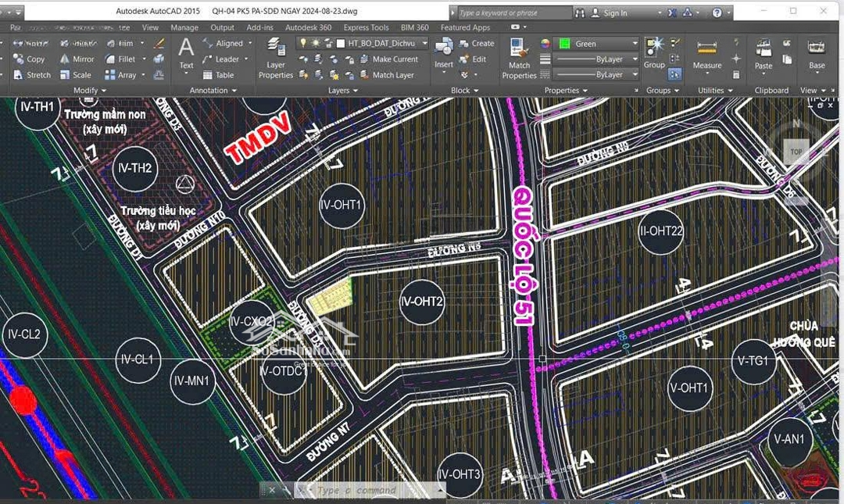Screen dimensions: 844x504
Task: Click the Stretch tool icon
Action: pos(17,75)
